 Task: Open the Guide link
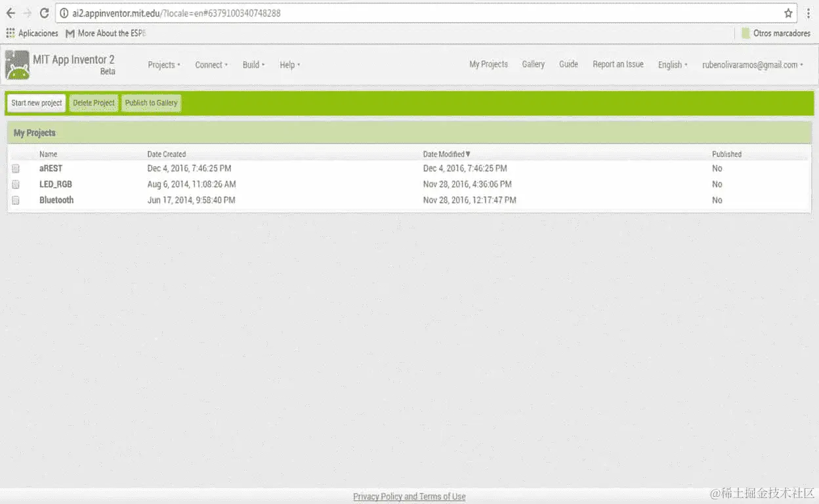tap(568, 64)
